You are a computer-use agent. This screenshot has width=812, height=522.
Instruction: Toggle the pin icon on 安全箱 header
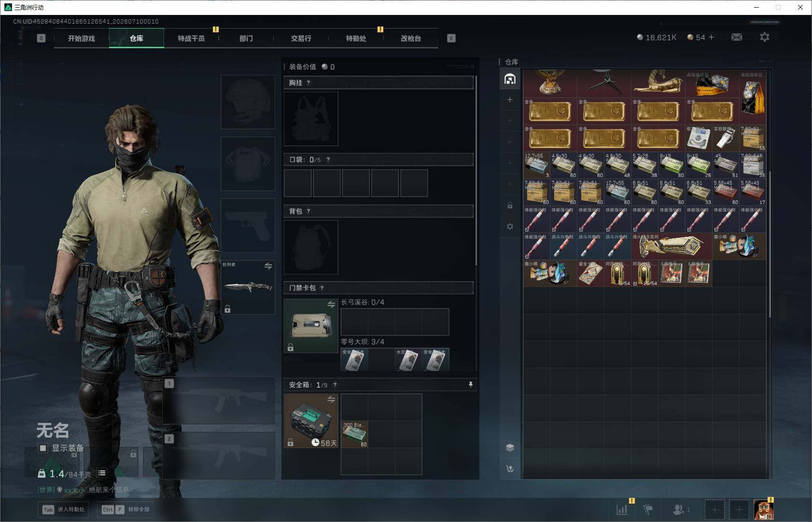tap(470, 385)
